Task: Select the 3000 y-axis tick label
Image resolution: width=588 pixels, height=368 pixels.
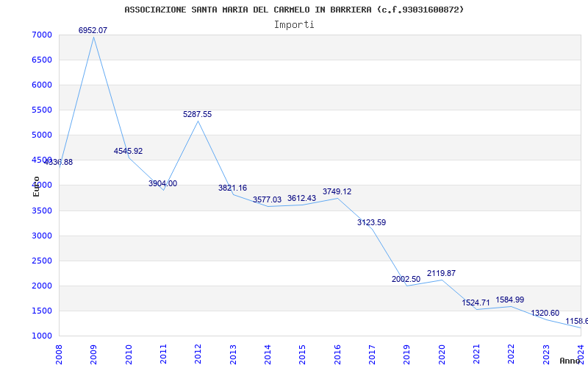Action: (41, 236)
